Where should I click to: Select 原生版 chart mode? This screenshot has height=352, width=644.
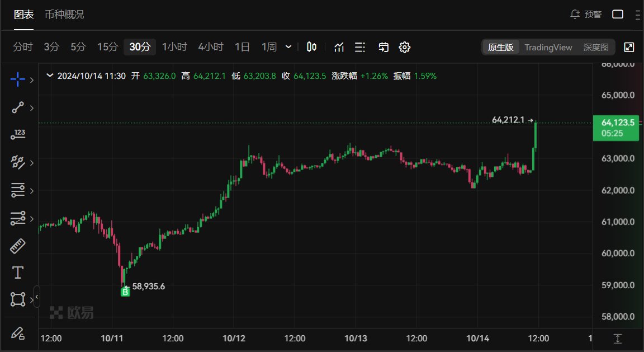click(501, 48)
